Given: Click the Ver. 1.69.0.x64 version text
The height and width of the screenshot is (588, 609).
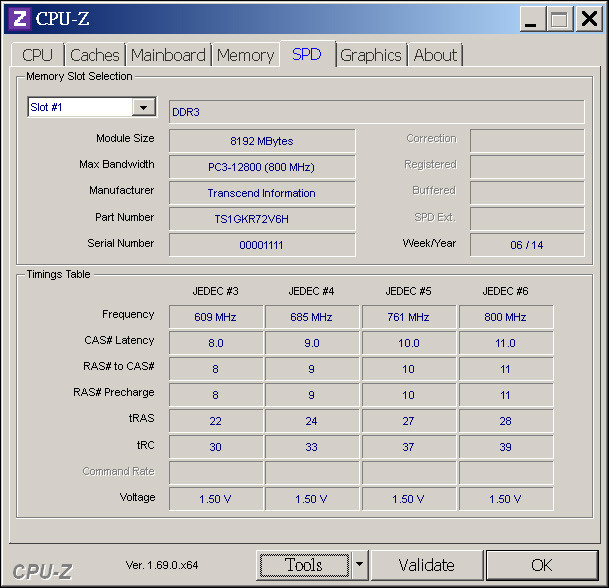Looking at the screenshot, I should [162, 565].
